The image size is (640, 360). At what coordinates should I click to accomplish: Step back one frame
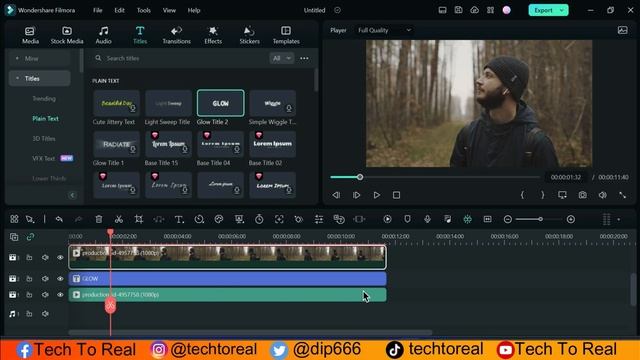(x=336, y=195)
